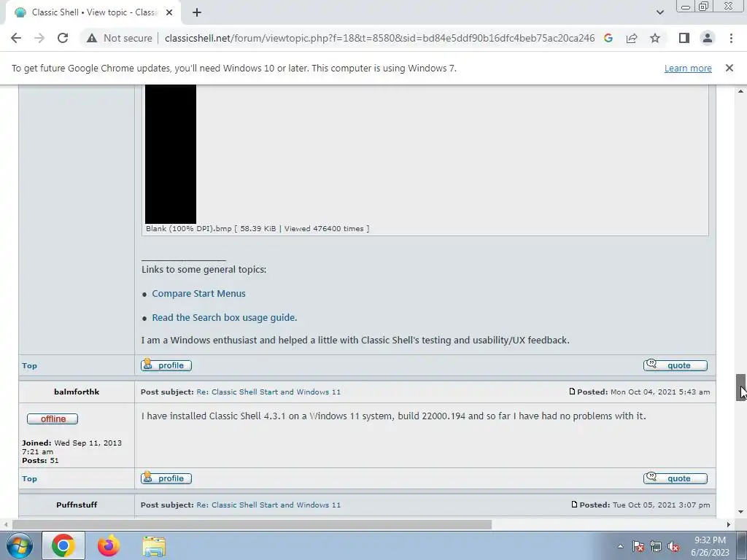Launch Firefox from the taskbar
Screen dimensions: 747x560
[109, 545]
